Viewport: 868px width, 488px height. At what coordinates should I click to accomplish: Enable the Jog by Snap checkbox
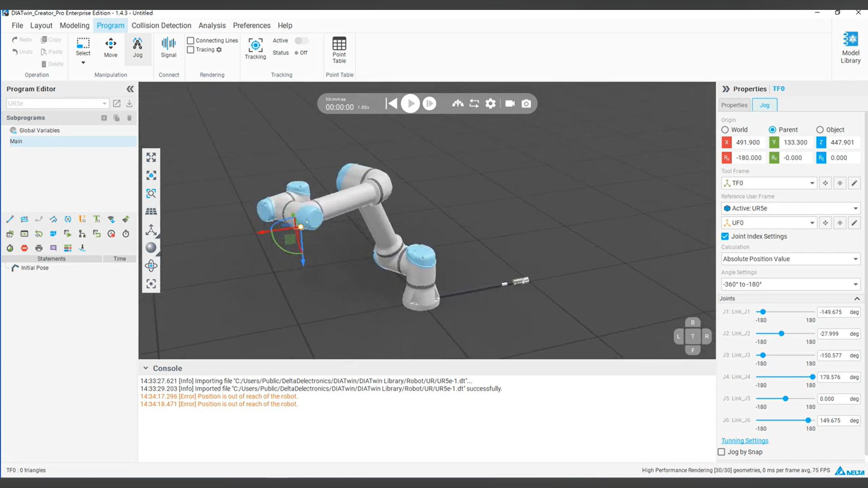point(722,452)
